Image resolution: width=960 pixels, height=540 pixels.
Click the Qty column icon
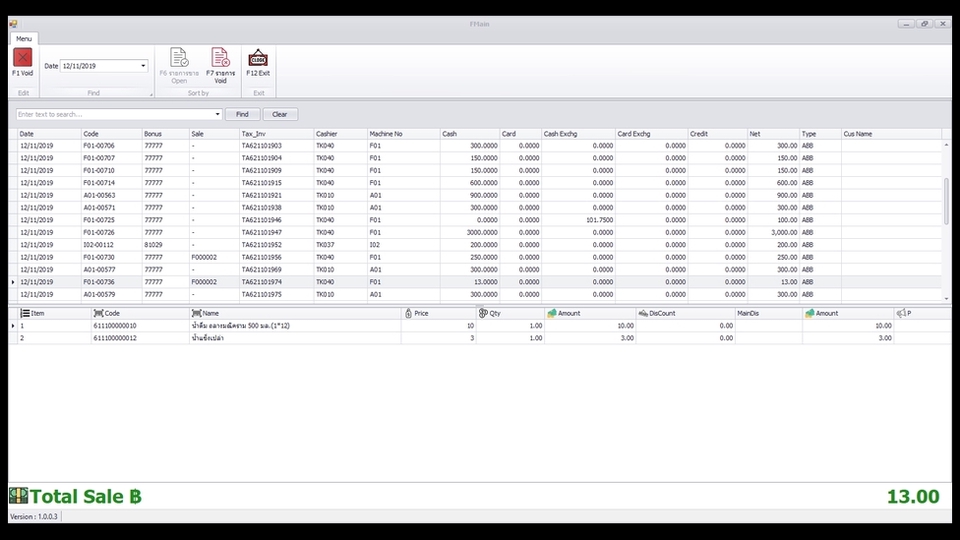click(x=483, y=313)
